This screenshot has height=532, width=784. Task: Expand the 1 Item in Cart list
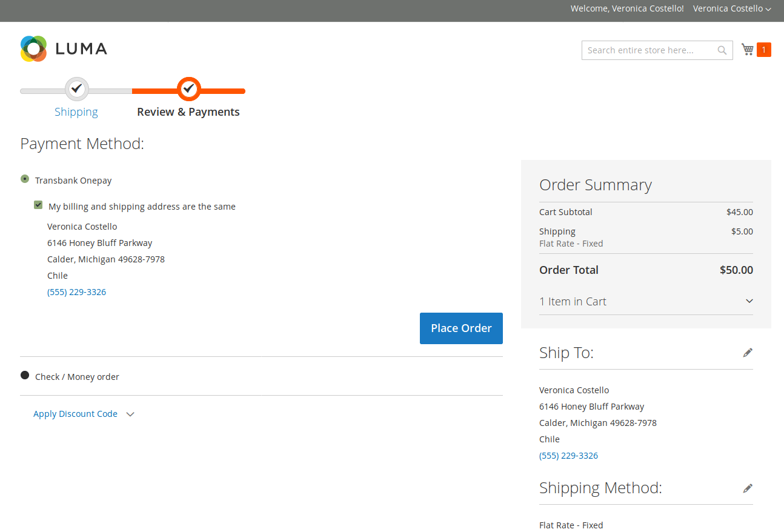(646, 301)
